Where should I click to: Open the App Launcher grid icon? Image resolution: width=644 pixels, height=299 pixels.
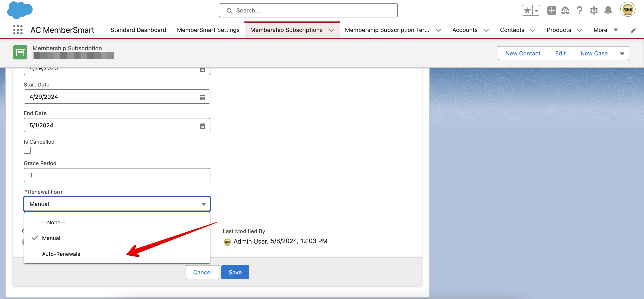click(x=18, y=30)
